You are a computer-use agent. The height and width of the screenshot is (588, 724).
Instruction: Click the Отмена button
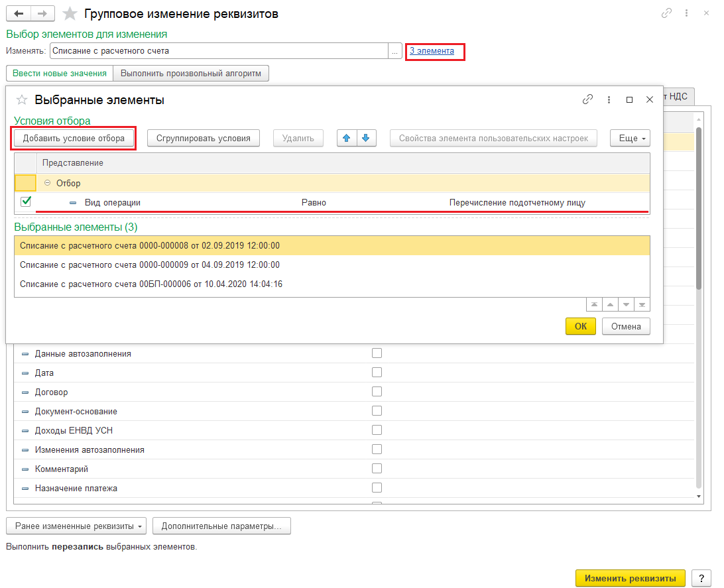pos(626,326)
